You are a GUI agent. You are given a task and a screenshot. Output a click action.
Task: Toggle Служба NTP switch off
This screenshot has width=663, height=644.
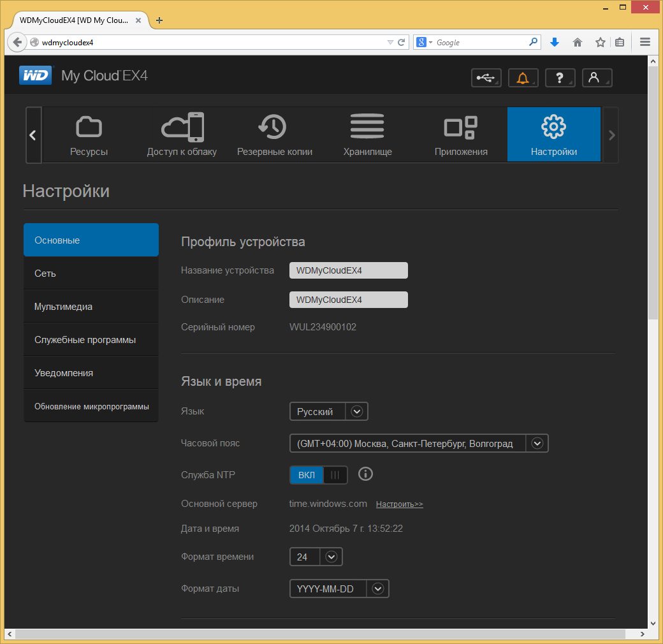tap(318, 475)
